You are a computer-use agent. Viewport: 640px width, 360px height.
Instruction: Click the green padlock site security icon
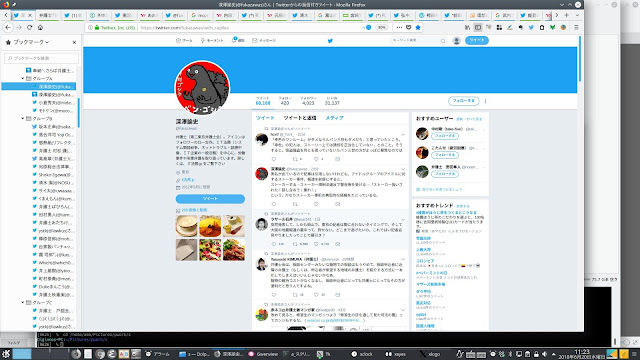click(x=97, y=28)
